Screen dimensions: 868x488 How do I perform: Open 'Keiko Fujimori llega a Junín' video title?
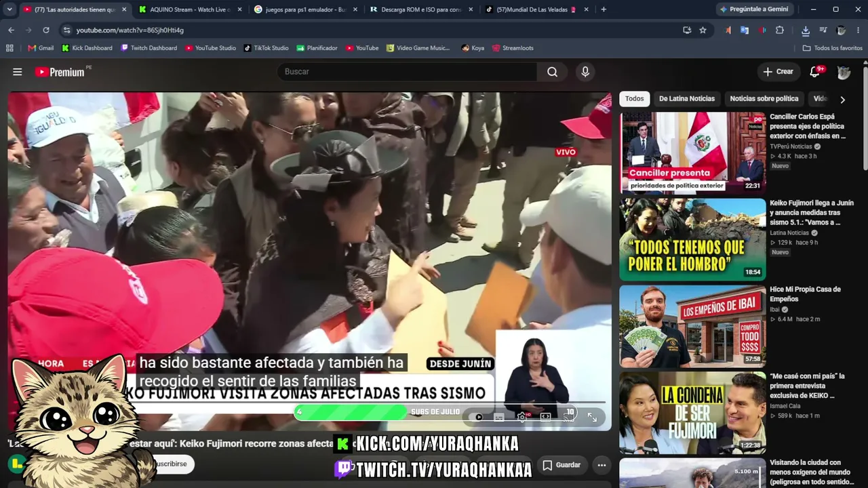(812, 212)
